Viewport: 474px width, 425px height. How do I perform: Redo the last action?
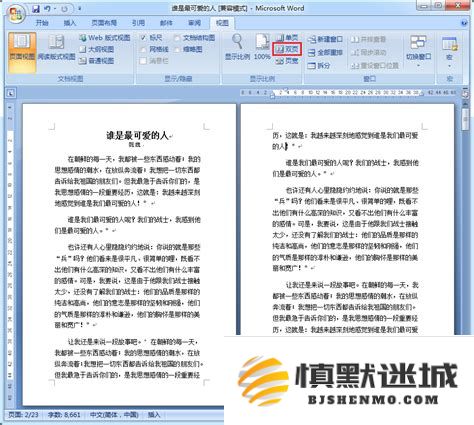pos(65,8)
